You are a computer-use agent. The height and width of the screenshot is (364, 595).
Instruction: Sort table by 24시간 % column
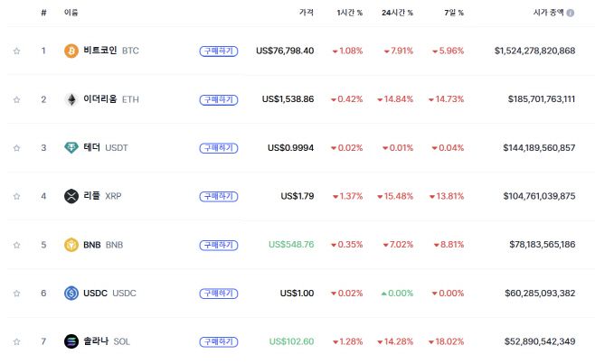click(x=398, y=14)
